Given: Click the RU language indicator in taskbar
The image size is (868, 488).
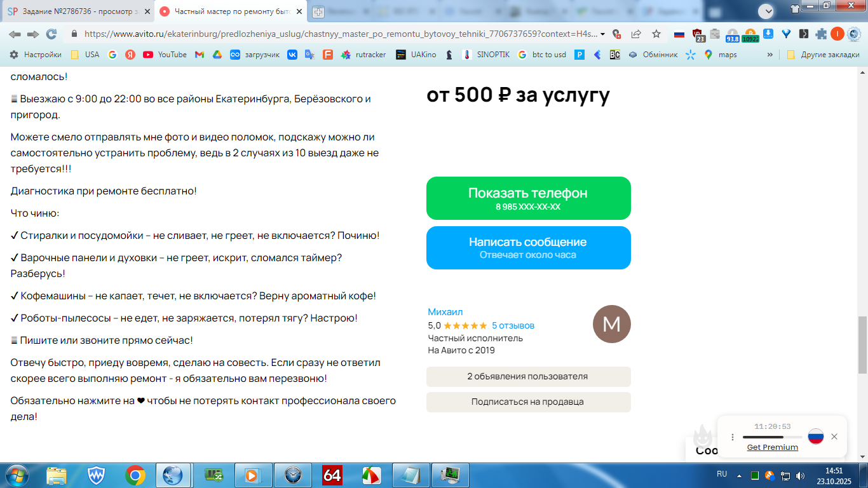Looking at the screenshot, I should pos(722,475).
